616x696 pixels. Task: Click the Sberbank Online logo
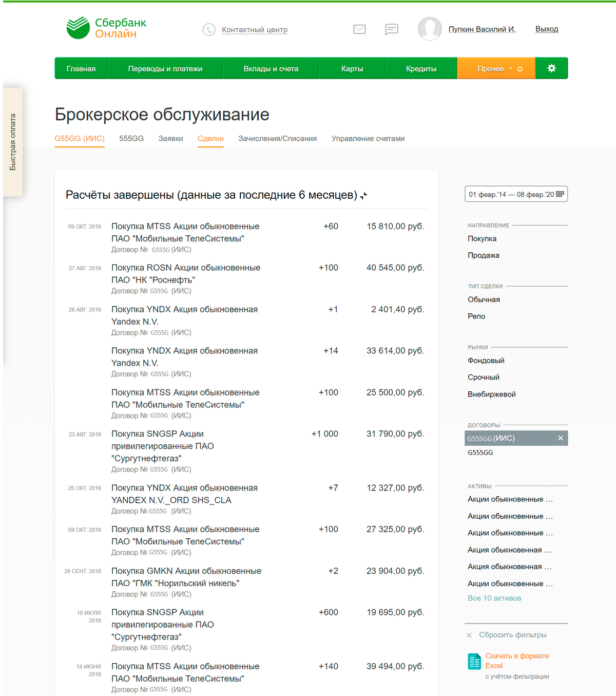(106, 28)
